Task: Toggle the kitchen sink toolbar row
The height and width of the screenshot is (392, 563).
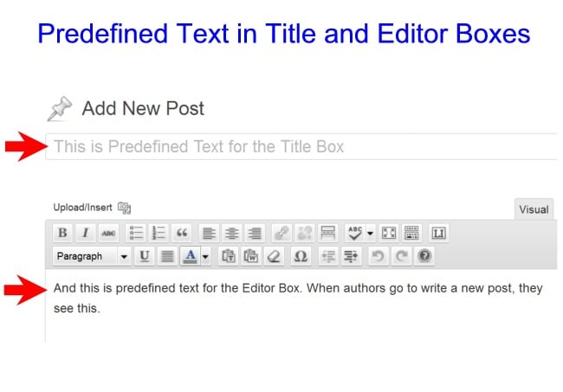Action: coord(411,233)
